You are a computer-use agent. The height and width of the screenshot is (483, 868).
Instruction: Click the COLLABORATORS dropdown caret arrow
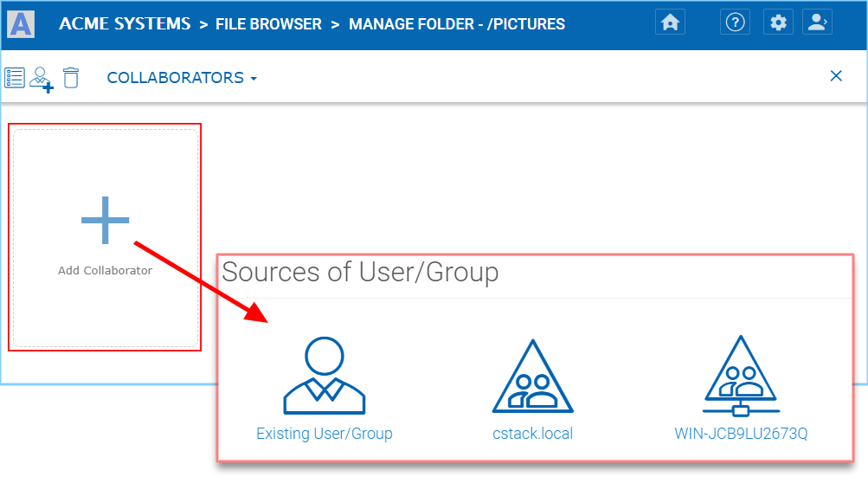[x=254, y=80]
